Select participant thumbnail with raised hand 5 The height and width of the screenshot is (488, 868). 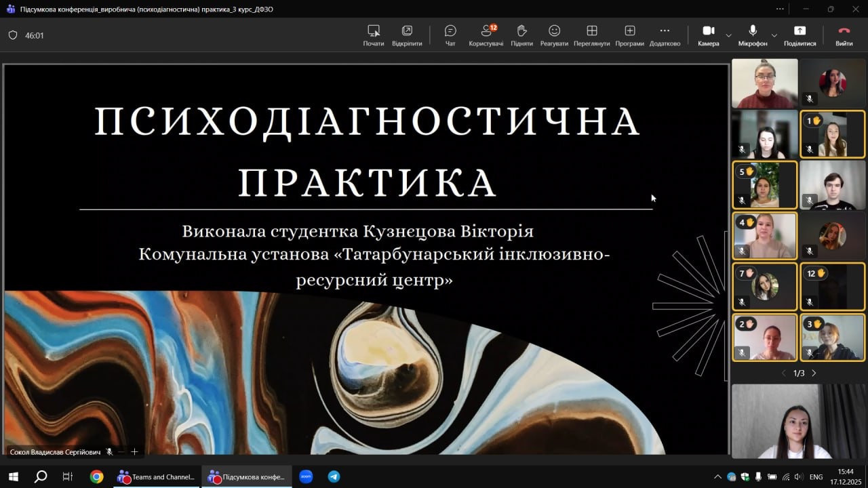(x=765, y=185)
